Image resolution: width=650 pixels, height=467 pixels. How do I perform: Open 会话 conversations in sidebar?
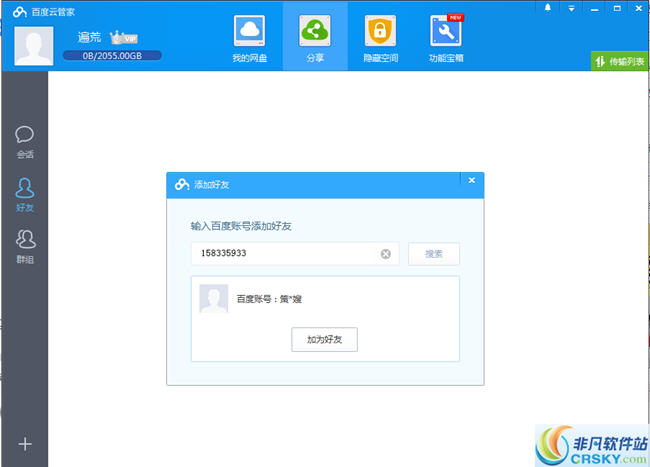25,142
